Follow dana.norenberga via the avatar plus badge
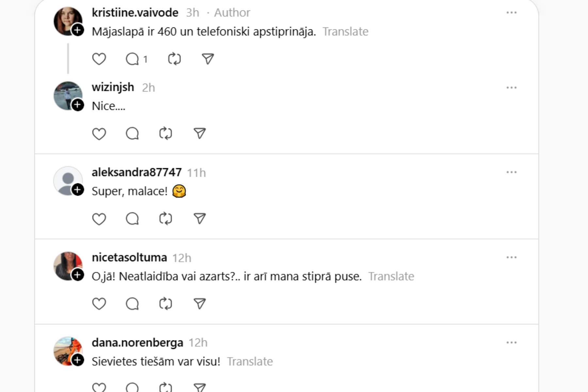 click(x=77, y=360)
